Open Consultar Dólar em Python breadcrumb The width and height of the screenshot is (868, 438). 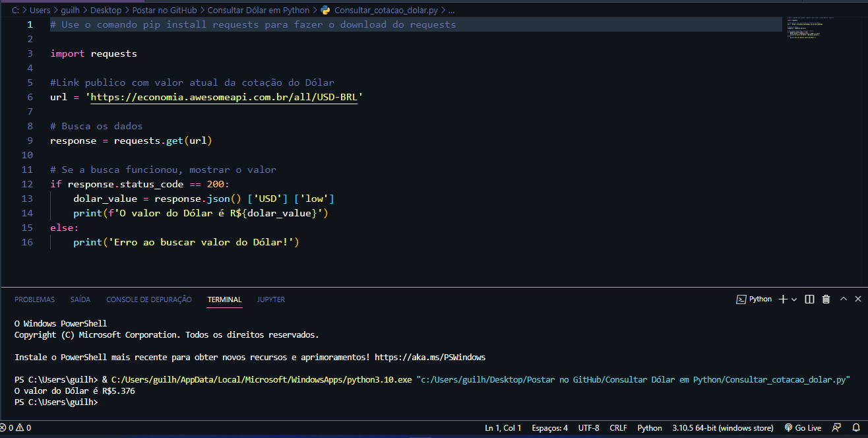(259, 10)
